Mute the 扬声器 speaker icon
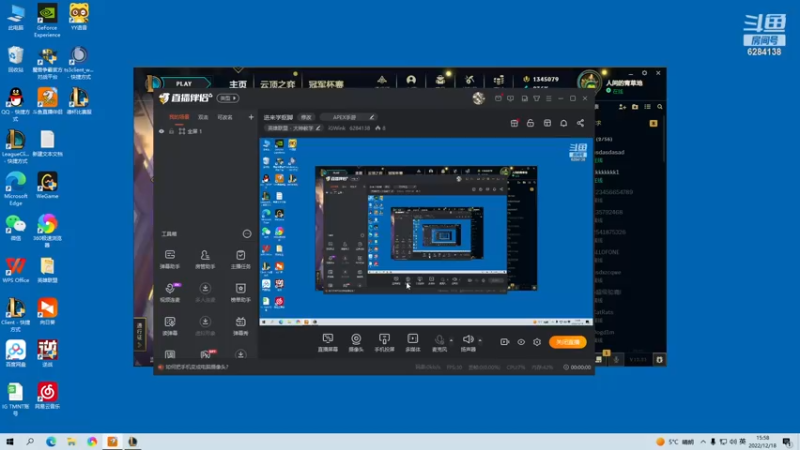Image resolution: width=800 pixels, height=450 pixels. click(x=468, y=339)
